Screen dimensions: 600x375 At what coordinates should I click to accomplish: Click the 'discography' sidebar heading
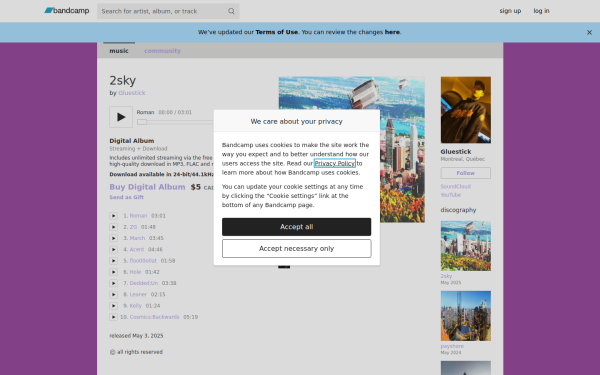[458, 210]
